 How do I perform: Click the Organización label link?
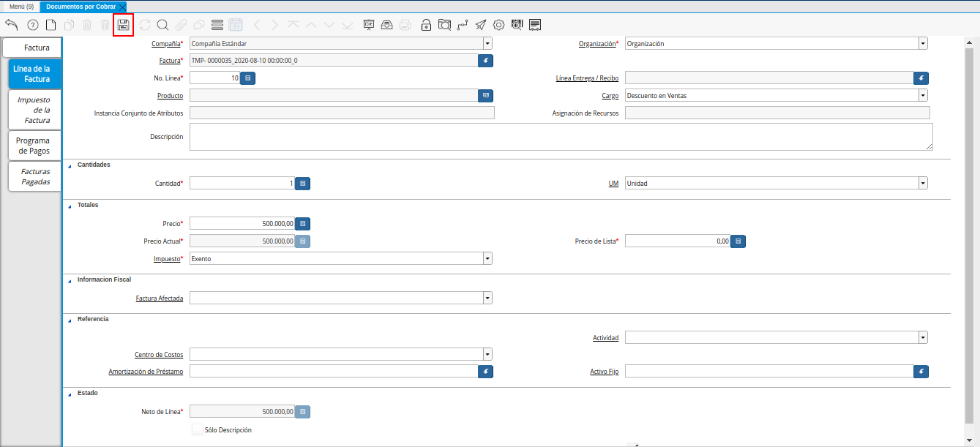(x=596, y=44)
